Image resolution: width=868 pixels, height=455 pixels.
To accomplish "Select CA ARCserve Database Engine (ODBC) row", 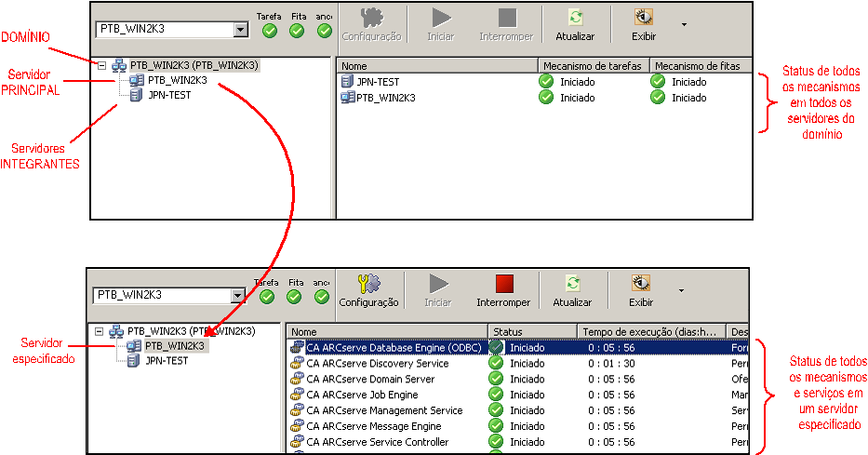I will pyautogui.click(x=518, y=348).
